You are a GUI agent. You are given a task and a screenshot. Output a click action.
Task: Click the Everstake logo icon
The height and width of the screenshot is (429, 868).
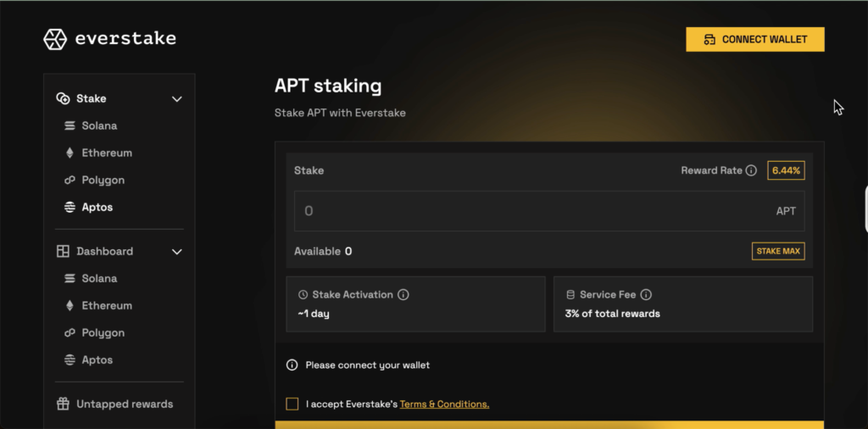(x=55, y=39)
